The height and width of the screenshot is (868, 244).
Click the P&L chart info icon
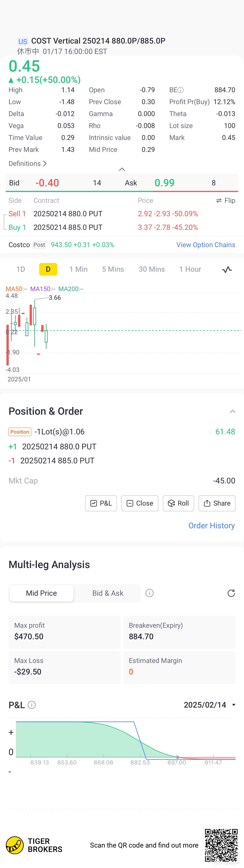point(32,705)
